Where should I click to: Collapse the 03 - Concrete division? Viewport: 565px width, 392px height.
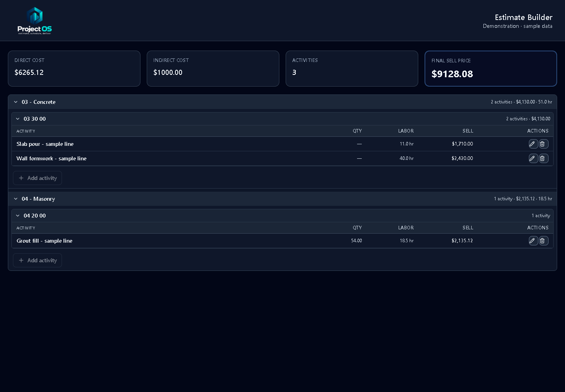(16, 102)
